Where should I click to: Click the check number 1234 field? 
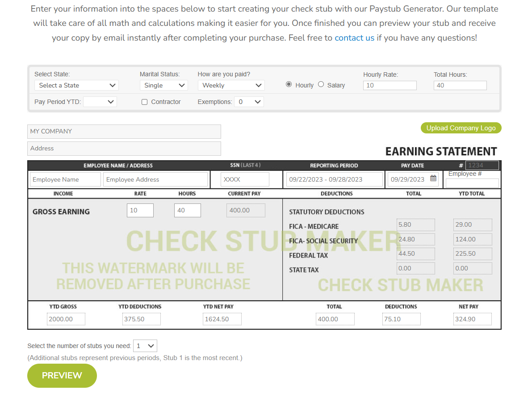[482, 165]
